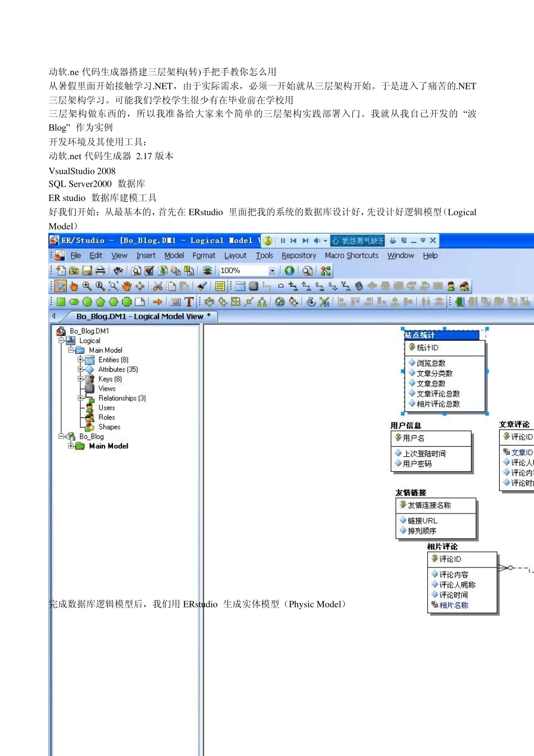This screenshot has height=756, width=534.
Task: Click the green globe toolbar icon
Action: pyautogui.click(x=289, y=271)
